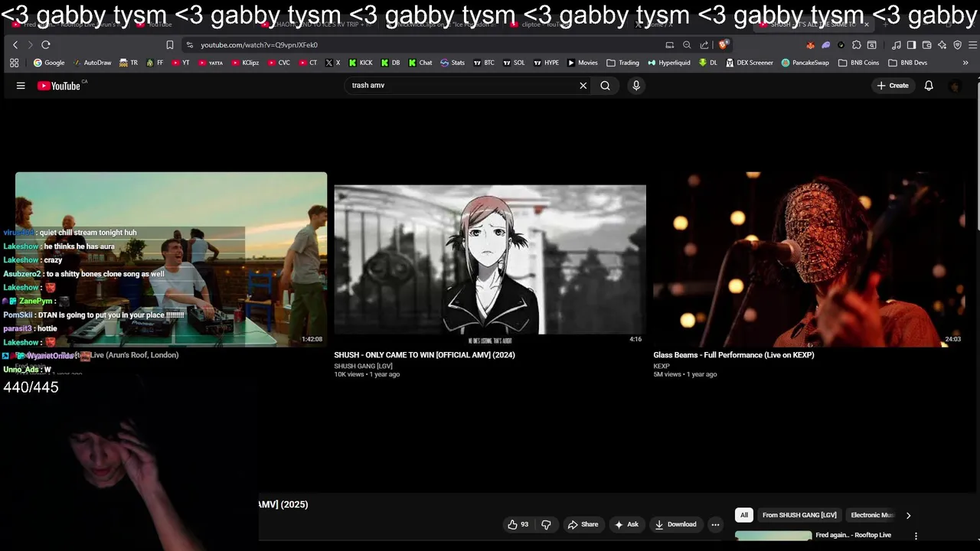
Task: Open the YouTube guide hamburger menu
Action: [21, 86]
